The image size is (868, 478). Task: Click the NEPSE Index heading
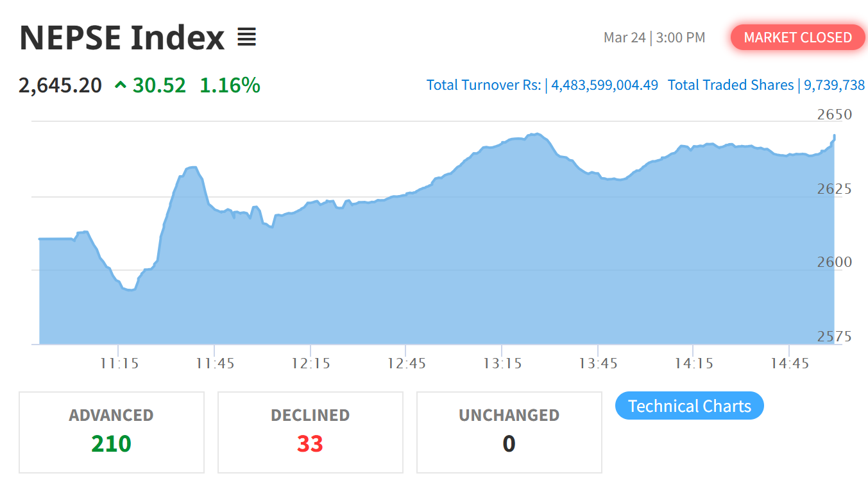coord(122,37)
